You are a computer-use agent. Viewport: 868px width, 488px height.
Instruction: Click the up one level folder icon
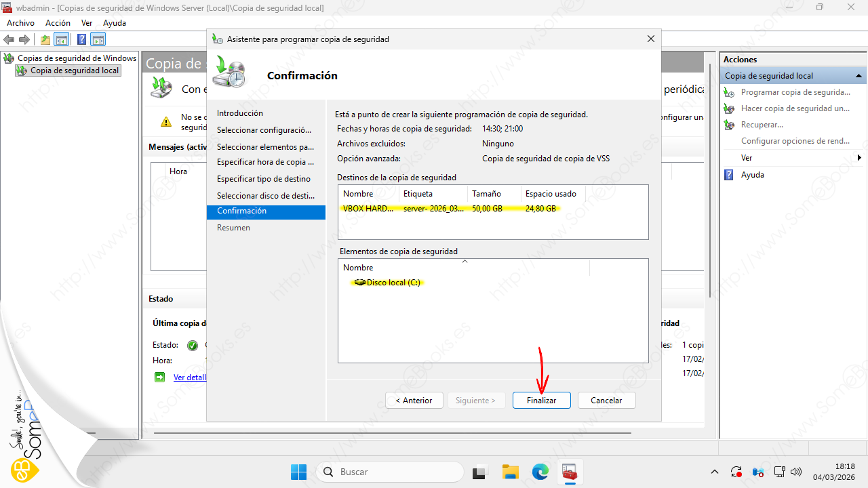click(x=45, y=39)
